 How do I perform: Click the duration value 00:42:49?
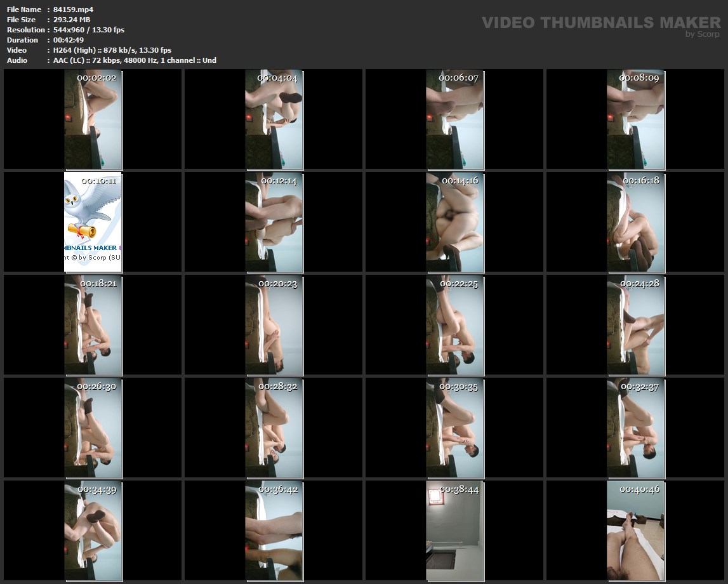coord(69,40)
